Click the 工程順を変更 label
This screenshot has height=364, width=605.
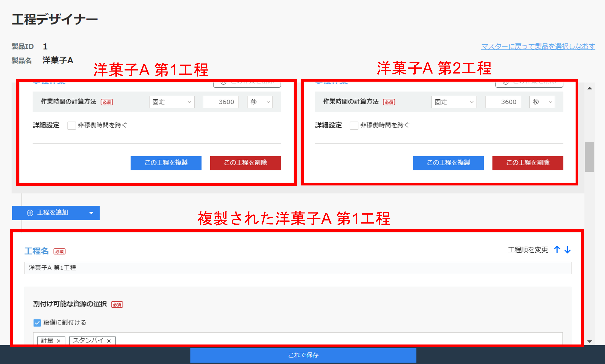pyautogui.click(x=528, y=250)
